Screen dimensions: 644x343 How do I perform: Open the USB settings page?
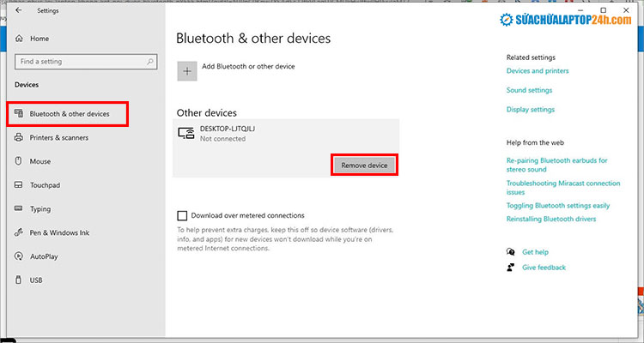coord(36,280)
